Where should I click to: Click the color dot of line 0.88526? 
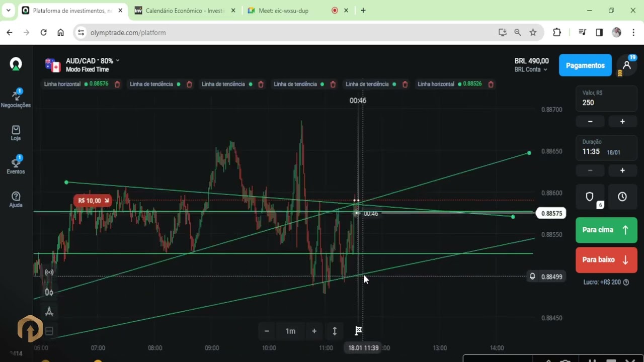pyautogui.click(x=460, y=84)
